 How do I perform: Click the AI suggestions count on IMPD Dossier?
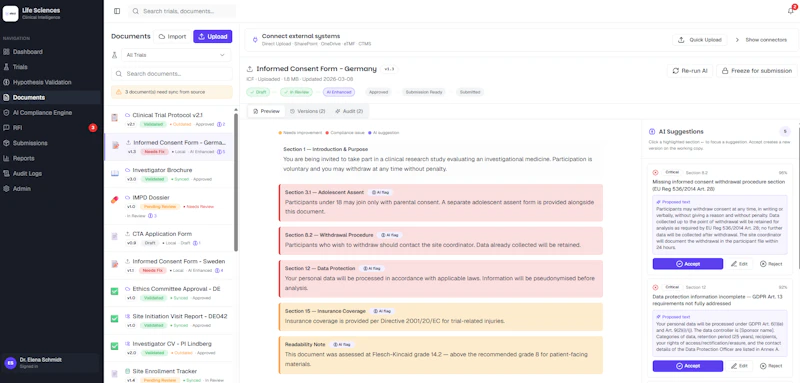152,216
